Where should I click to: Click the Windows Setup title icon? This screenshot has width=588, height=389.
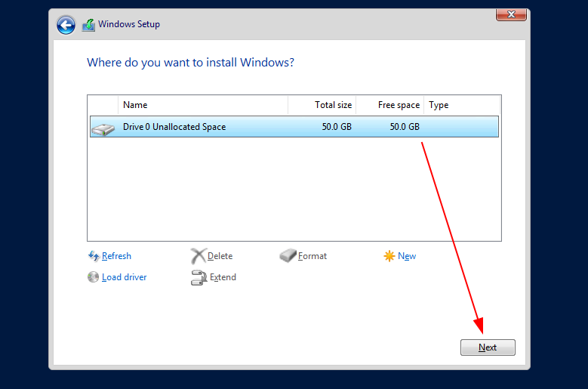point(88,25)
